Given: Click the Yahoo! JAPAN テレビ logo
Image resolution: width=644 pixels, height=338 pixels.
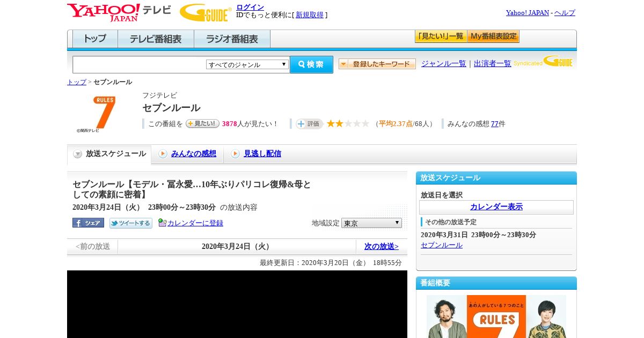Looking at the screenshot, I should click(119, 12).
